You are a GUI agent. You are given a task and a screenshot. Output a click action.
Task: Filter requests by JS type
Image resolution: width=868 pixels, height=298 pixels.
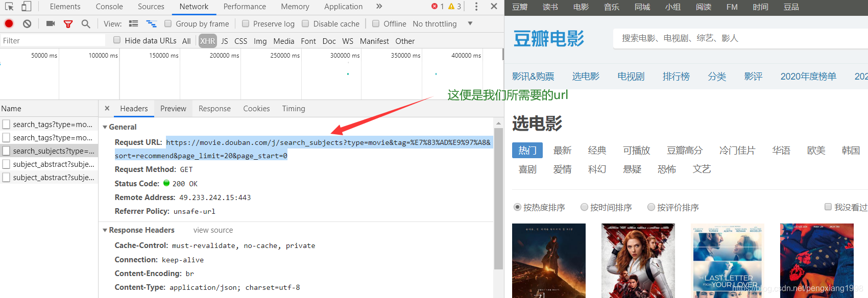pyautogui.click(x=225, y=41)
